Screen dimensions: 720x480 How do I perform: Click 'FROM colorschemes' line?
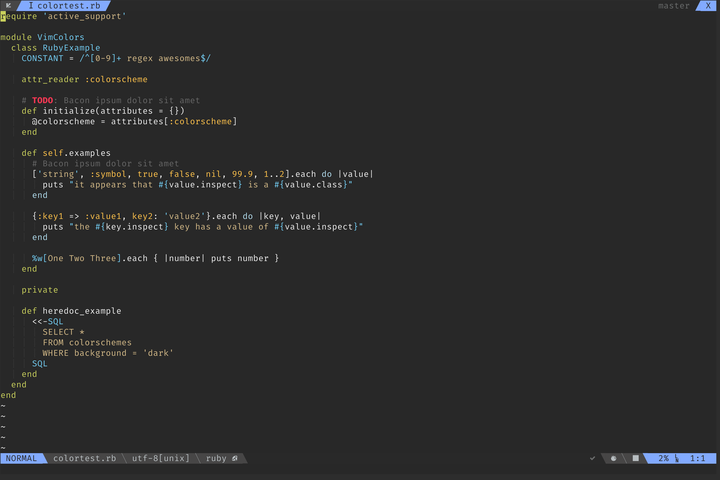[x=87, y=343]
